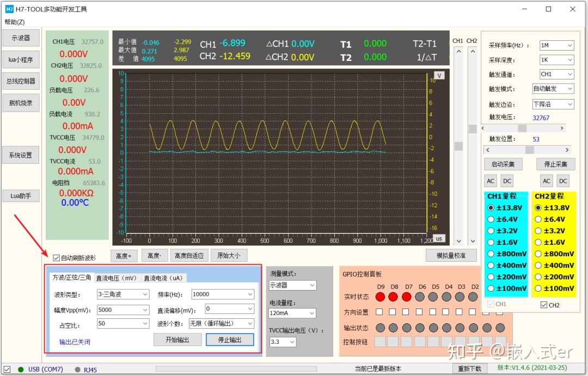Switch to the 直流电压（mV） tab
The image size is (588, 376).
(118, 278)
